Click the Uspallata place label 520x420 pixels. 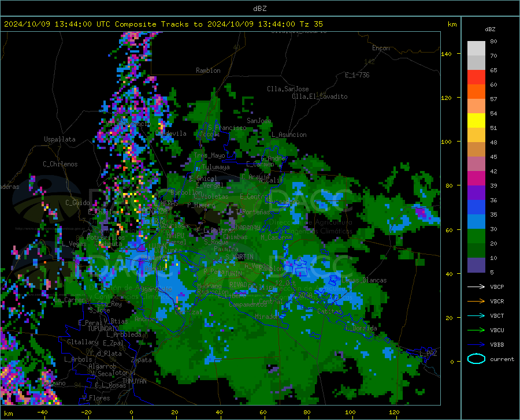[x=60, y=140]
